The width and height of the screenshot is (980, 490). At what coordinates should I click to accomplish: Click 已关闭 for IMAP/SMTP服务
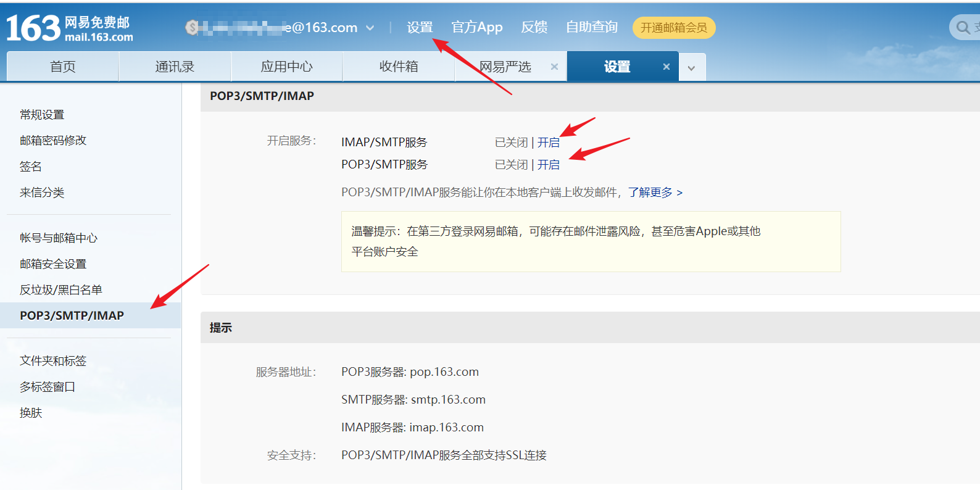coord(512,143)
